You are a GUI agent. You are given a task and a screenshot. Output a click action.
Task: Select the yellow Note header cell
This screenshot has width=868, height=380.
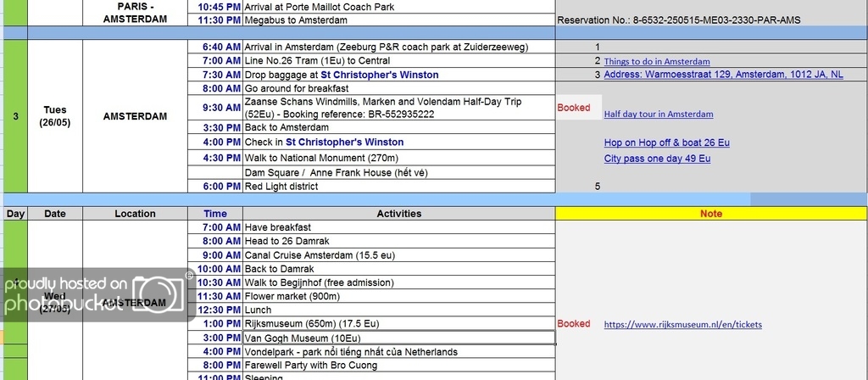click(x=711, y=214)
